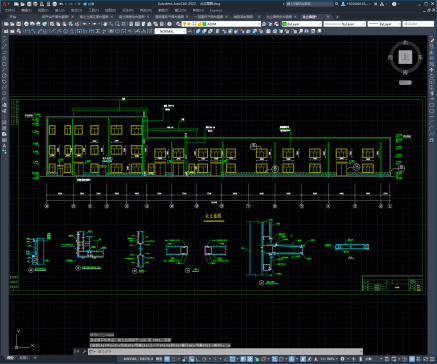Screen dimensions: 437x364
Task: Open the ByLayer color dropdown
Action: [302, 24]
